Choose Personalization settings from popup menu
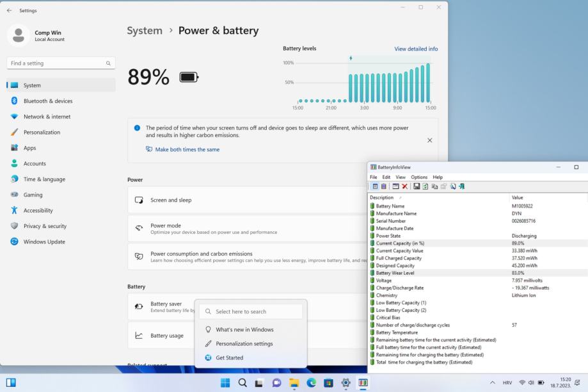 251,343
